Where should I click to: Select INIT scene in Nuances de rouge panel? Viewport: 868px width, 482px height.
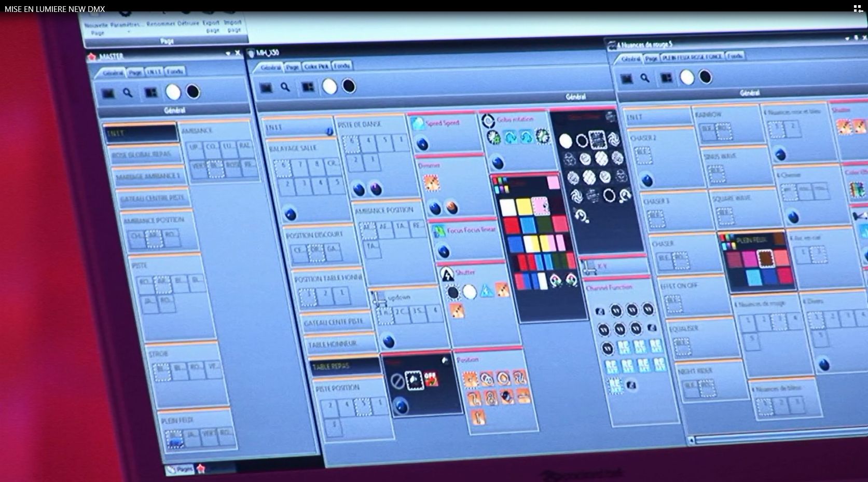pos(657,117)
